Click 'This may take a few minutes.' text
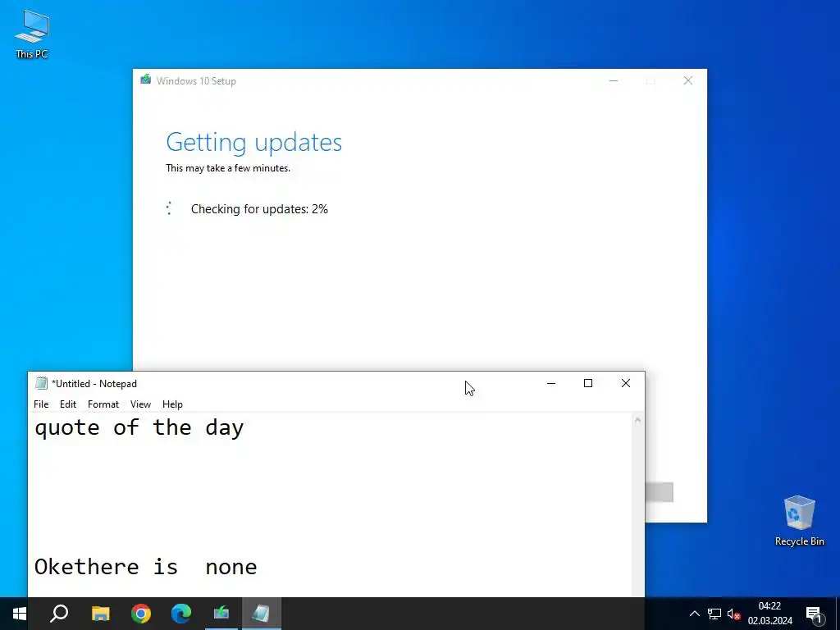This screenshot has height=630, width=840. point(228,168)
